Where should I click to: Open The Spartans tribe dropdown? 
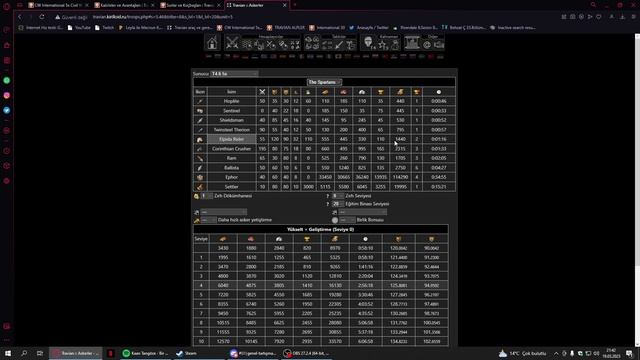324,82
